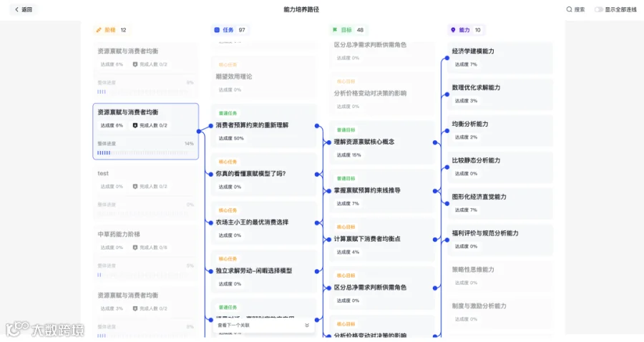Select ability 福利评价与规范分析能力
644x342 pixels.
500,240
